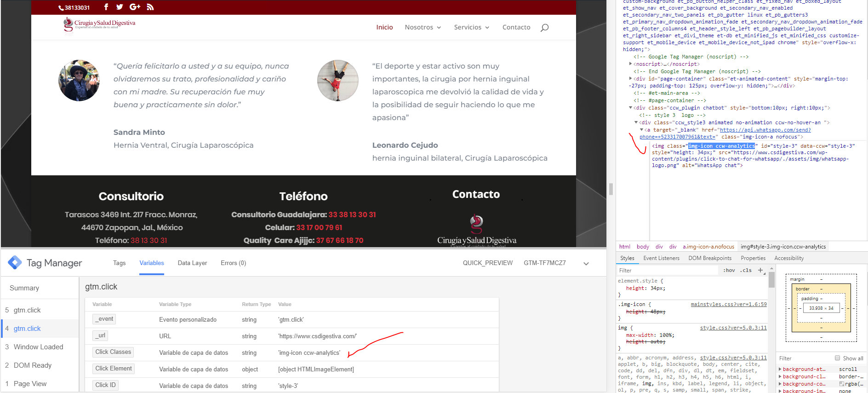The width and height of the screenshot is (868, 393).
Task: Open the mainstyles.css source link
Action: pyautogui.click(x=728, y=304)
